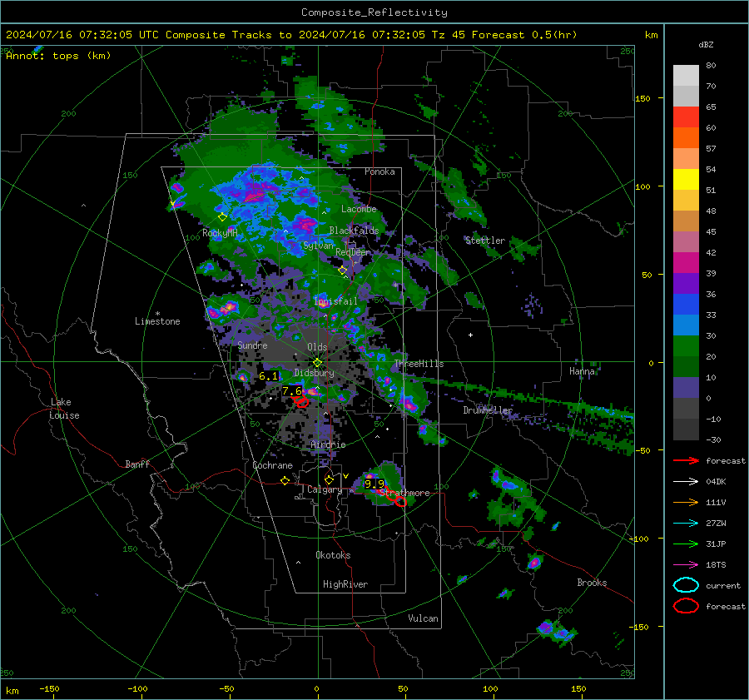Click the ThreeHills city label

pos(419,364)
